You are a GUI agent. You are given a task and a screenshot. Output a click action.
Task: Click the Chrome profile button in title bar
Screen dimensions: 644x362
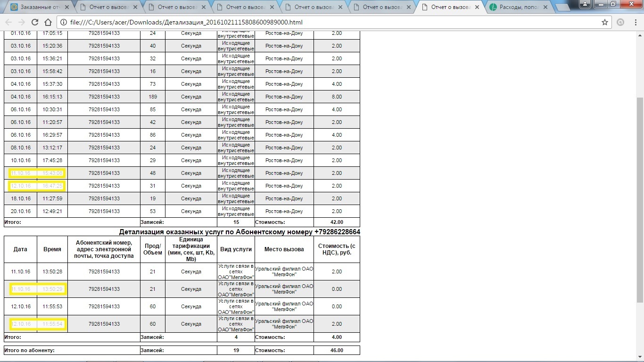click(586, 4)
